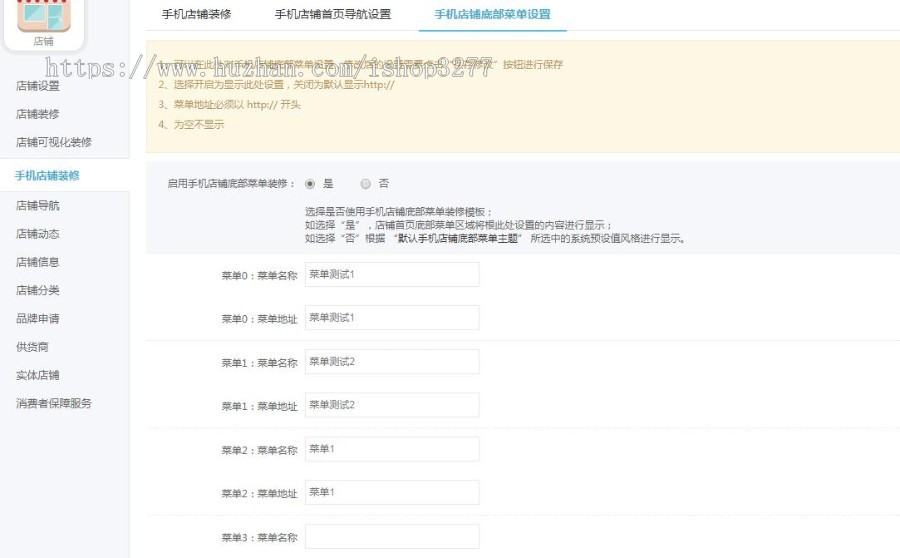Open 品牌申请 sidebar item
The image size is (900, 558).
pos(38,318)
